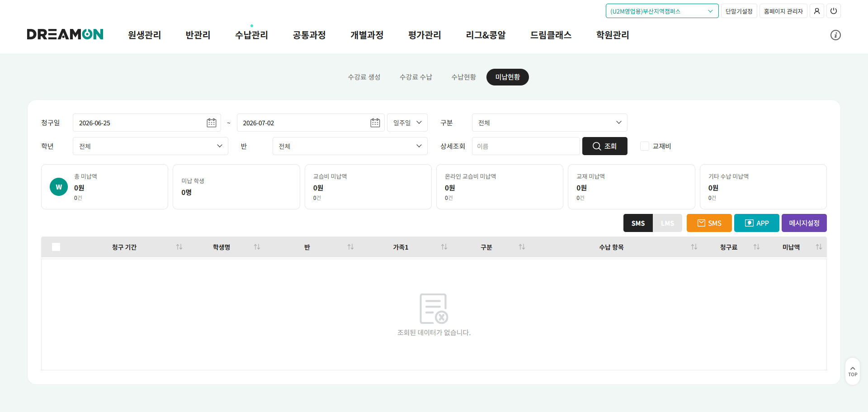Sort by 가족1 column arrows
Image resolution: width=868 pixels, height=412 pixels.
(x=444, y=247)
